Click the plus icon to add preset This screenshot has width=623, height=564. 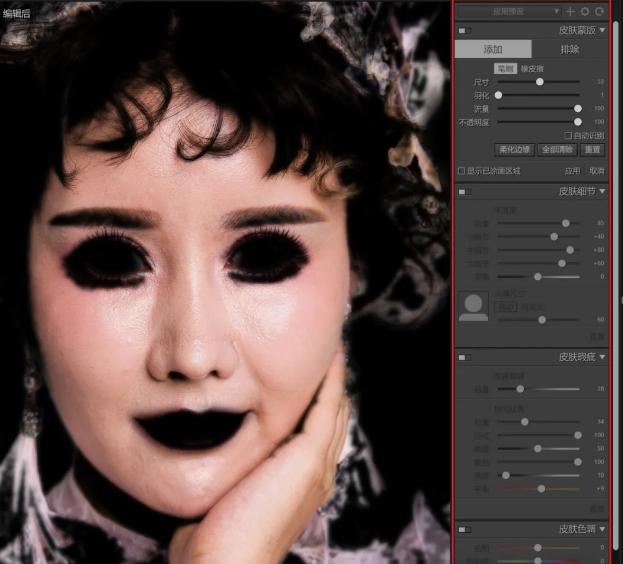[570, 11]
